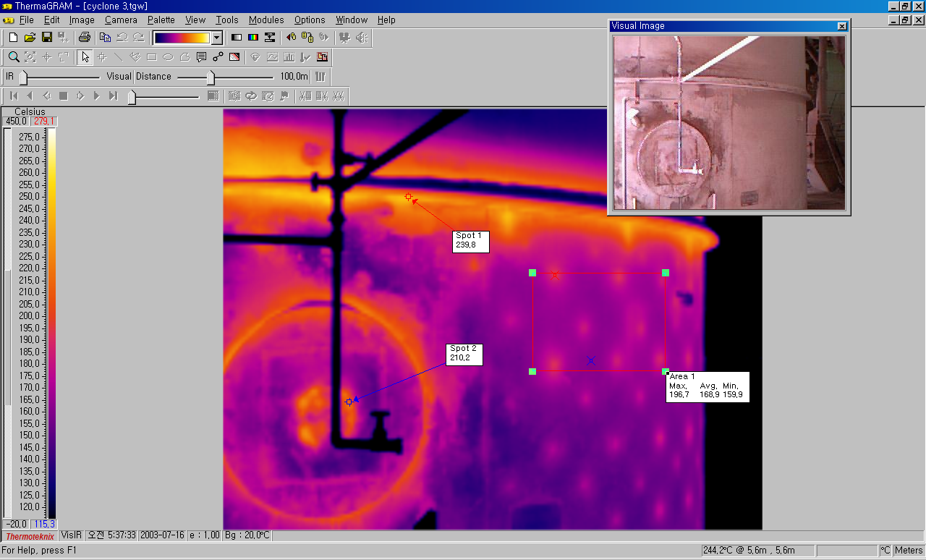Click the VisIR status bar entry
The width and height of the screenshot is (926, 560).
[71, 535]
